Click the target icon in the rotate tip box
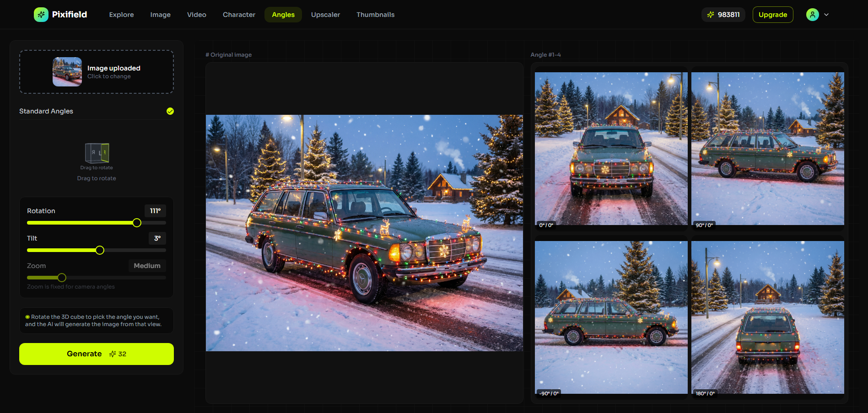 tap(28, 316)
